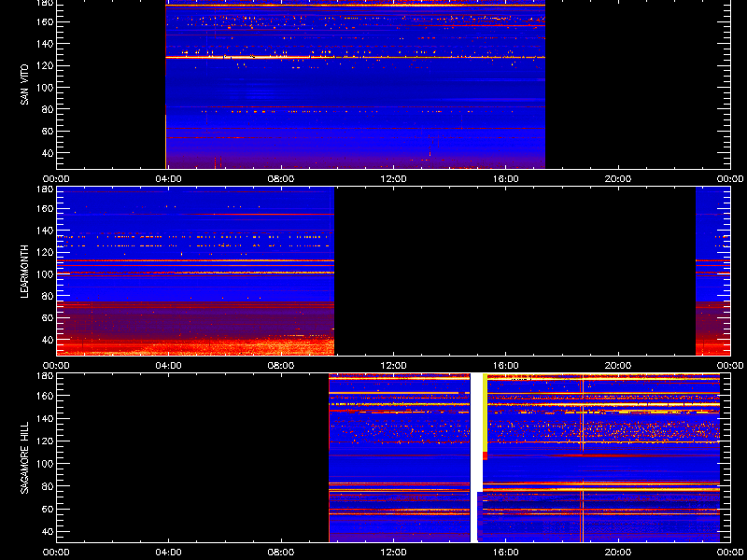This screenshot has height=560, width=747.
Task: Select the 180 label on Learmonth frequency axis
Action: 45,189
